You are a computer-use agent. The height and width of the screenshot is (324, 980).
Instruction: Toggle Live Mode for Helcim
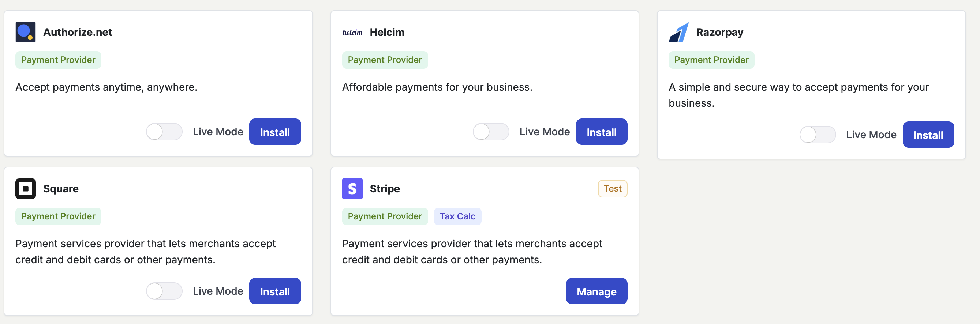click(x=491, y=132)
